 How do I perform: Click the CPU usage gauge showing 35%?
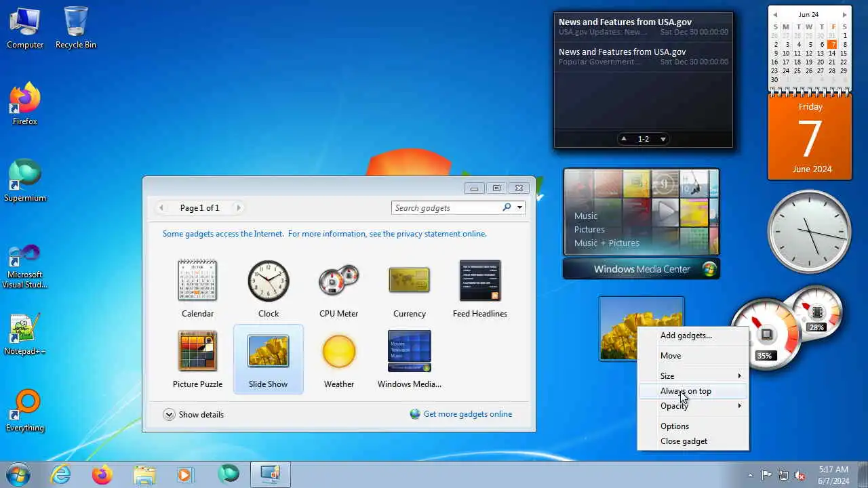coord(766,334)
